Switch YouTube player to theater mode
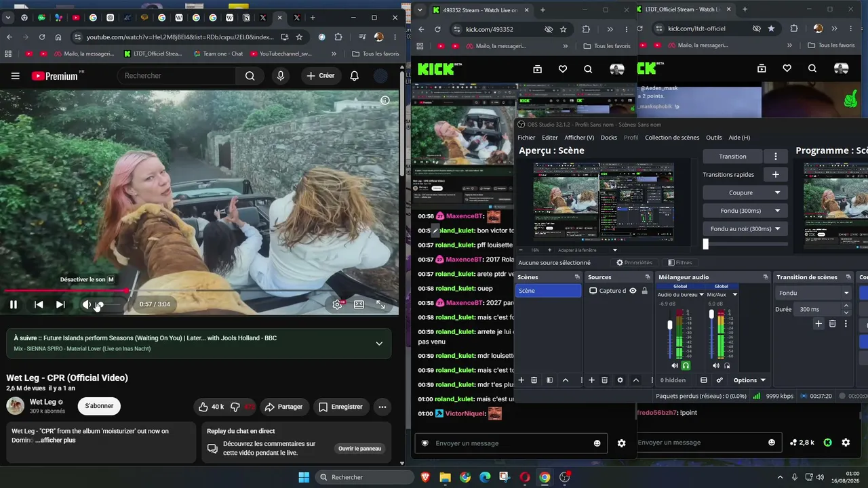Screen dimensions: 868x488 (359, 304)
